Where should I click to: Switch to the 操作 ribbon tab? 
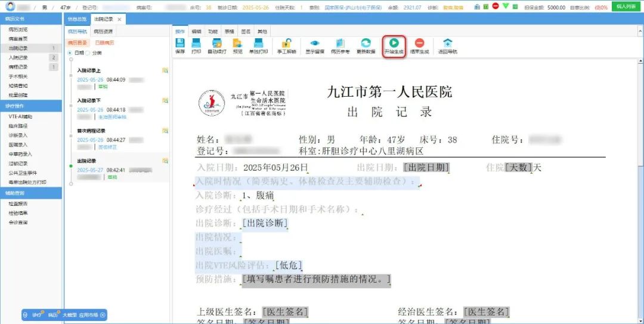(180, 31)
